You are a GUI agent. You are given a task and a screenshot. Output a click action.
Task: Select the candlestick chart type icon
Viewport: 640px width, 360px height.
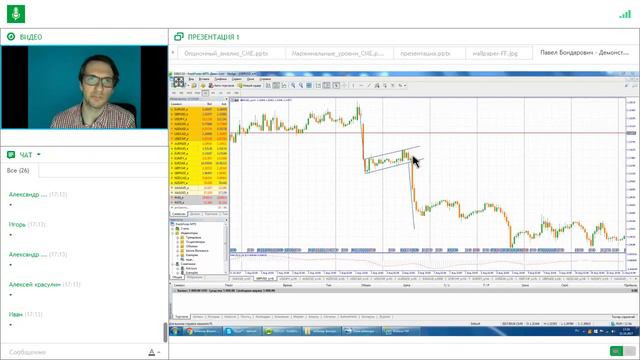[x=276, y=86]
